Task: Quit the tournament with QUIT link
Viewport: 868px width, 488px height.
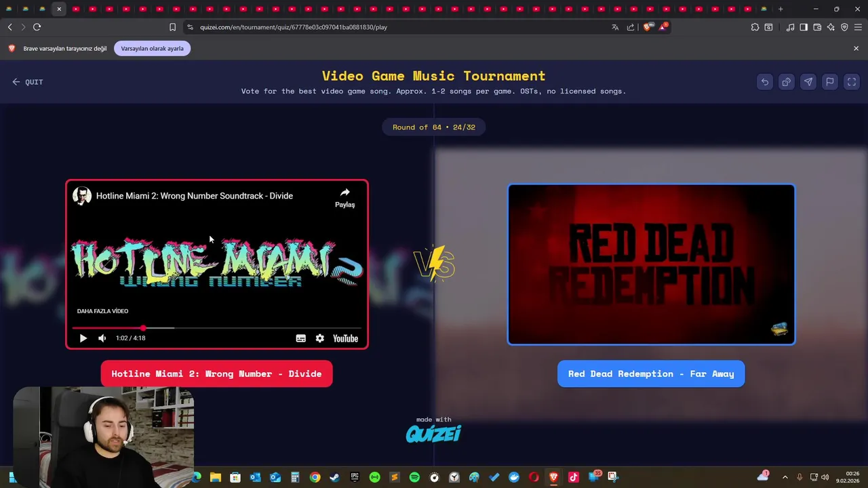Action: (x=28, y=82)
